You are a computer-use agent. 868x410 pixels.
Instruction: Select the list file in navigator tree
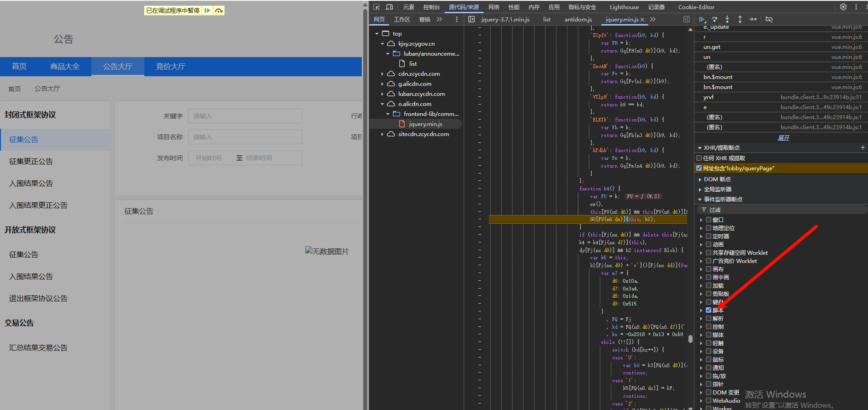413,64
